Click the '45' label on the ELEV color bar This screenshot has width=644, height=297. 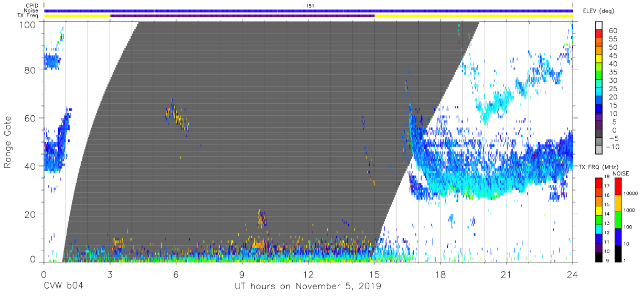coord(613,56)
